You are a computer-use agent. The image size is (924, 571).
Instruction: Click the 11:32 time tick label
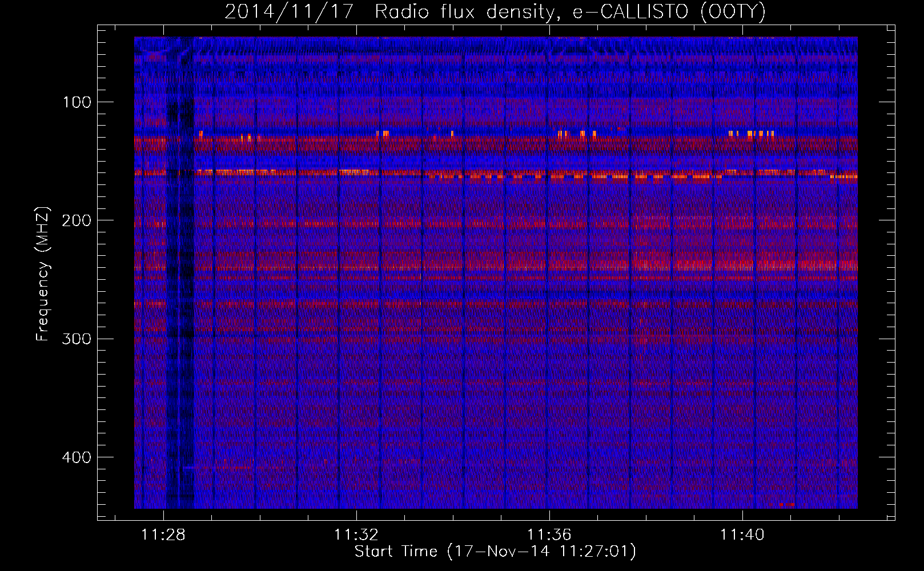tap(356, 535)
